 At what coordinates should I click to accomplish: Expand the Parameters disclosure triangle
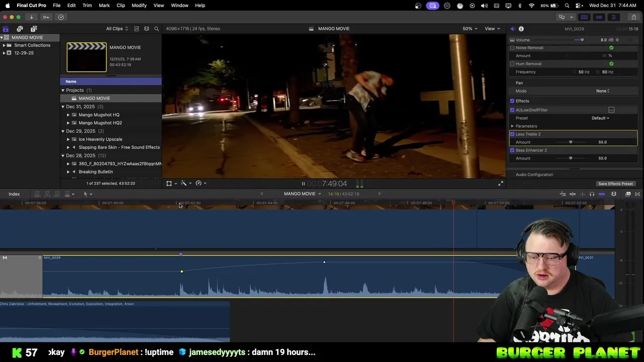pyautogui.click(x=512, y=126)
